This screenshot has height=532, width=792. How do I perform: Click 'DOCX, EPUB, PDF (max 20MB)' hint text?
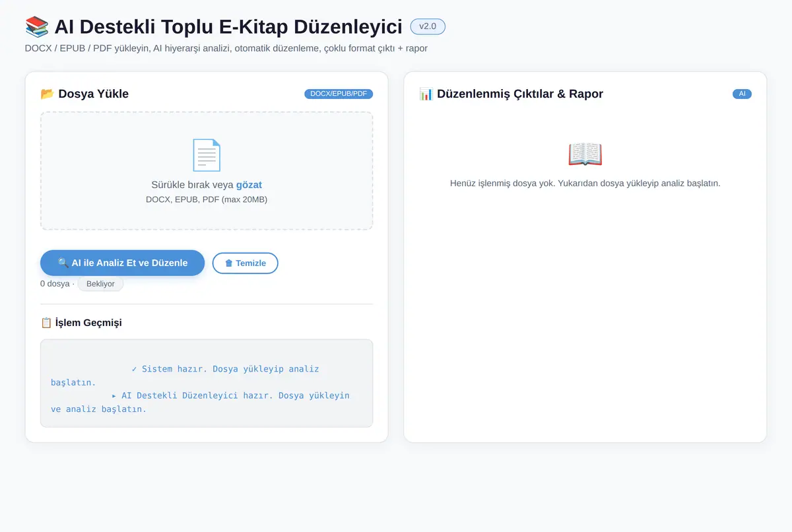(x=207, y=199)
